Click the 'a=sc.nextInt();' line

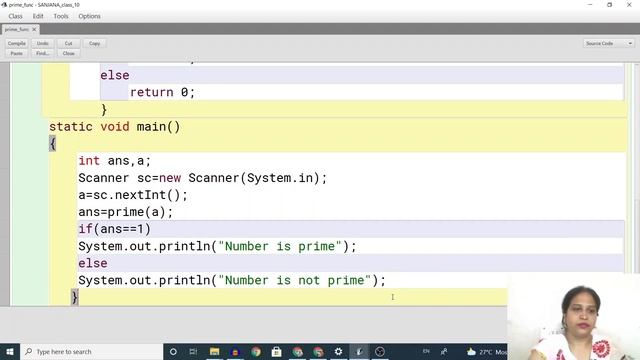(133, 195)
